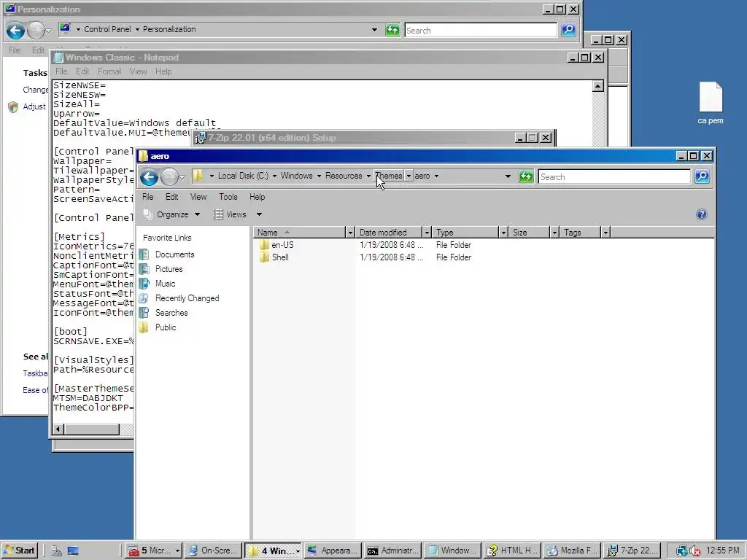Open the Microsoft group taskbar button
This screenshot has height=560, width=747.
(153, 551)
